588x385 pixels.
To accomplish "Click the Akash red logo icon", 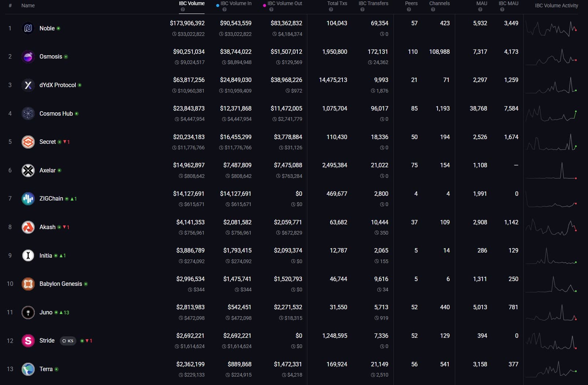I will [x=28, y=227].
